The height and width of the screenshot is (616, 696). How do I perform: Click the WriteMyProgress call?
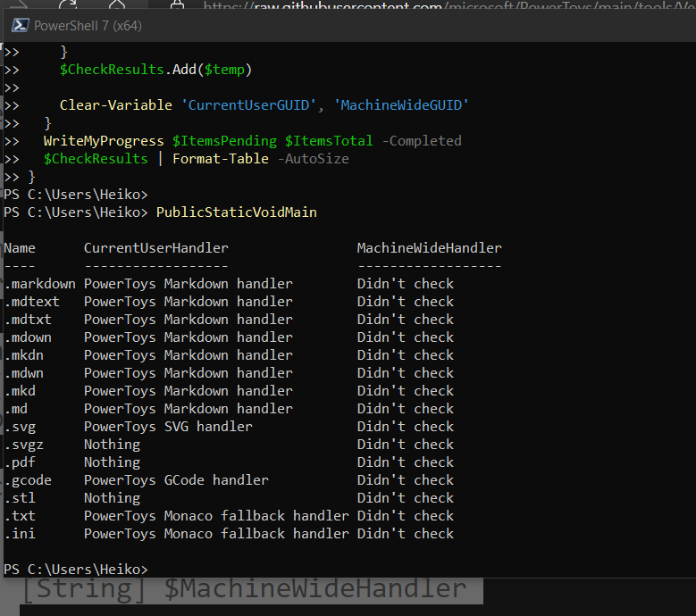104,141
